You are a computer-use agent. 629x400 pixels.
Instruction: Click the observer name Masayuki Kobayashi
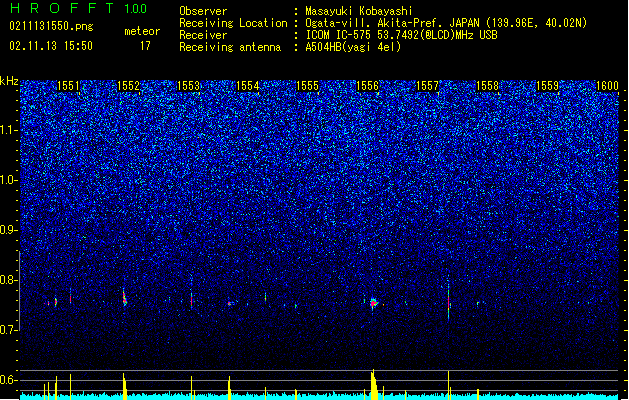tap(359, 11)
